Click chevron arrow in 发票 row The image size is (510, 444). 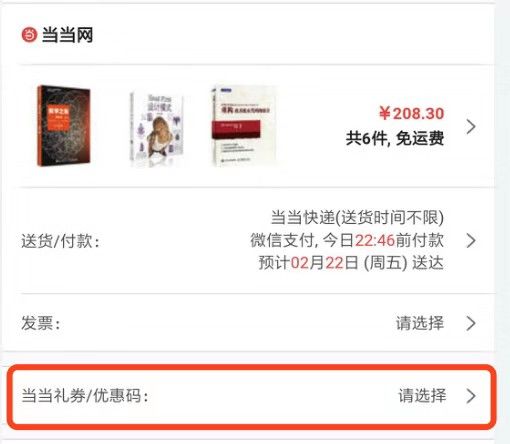click(x=471, y=323)
